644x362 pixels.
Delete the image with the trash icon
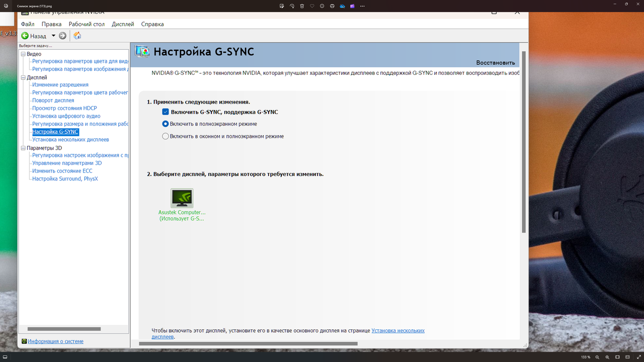[302, 6]
